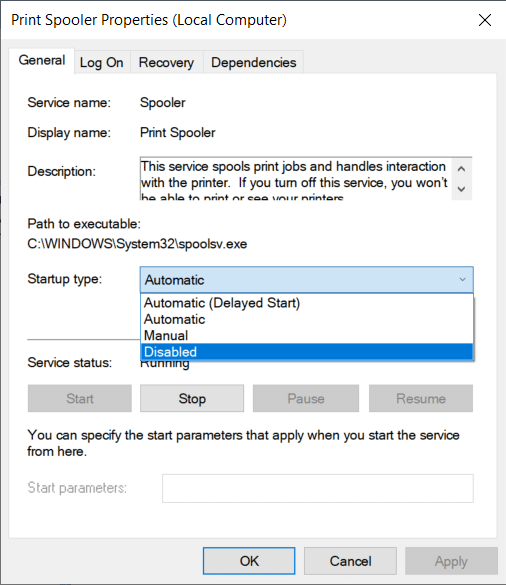Select the General tab
This screenshot has width=506, height=585.
pos(42,60)
